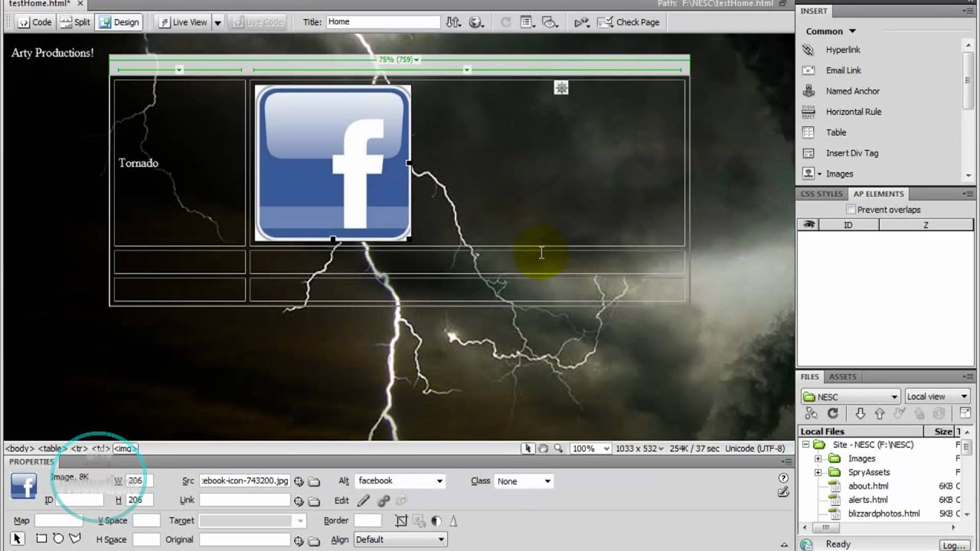The width and height of the screenshot is (980, 551).
Task: Click the pencil Edit image icon
Action: click(363, 500)
